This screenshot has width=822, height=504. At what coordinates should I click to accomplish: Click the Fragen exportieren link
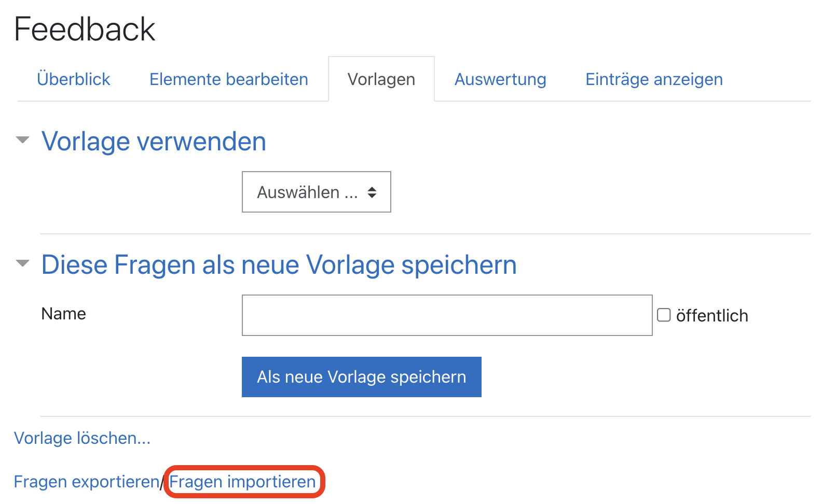pos(86,482)
